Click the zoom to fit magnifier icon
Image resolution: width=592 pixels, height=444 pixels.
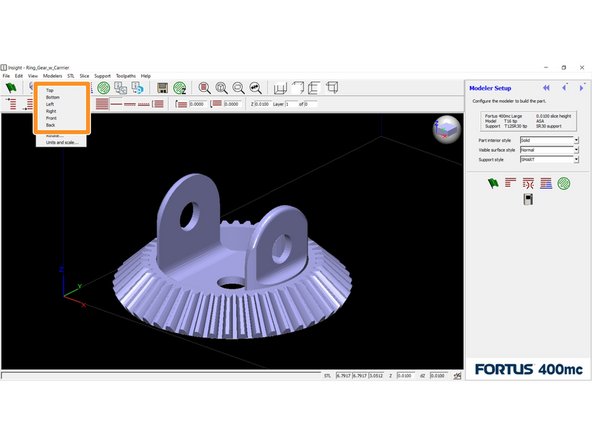tap(256, 88)
